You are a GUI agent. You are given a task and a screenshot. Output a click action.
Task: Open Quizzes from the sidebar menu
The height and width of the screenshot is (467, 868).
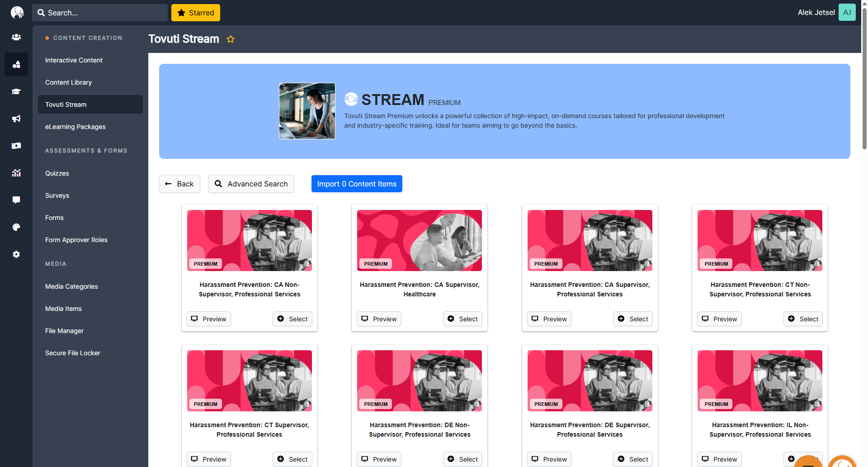click(x=57, y=173)
